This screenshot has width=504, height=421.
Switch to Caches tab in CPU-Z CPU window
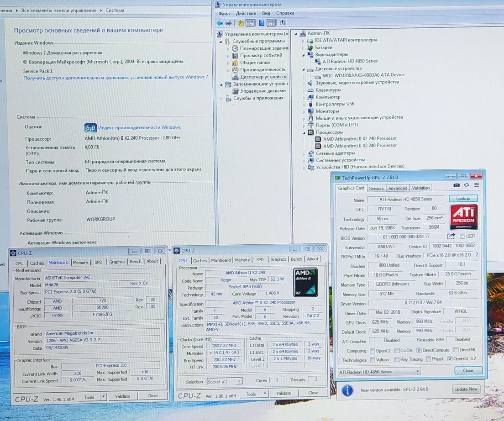199,260
